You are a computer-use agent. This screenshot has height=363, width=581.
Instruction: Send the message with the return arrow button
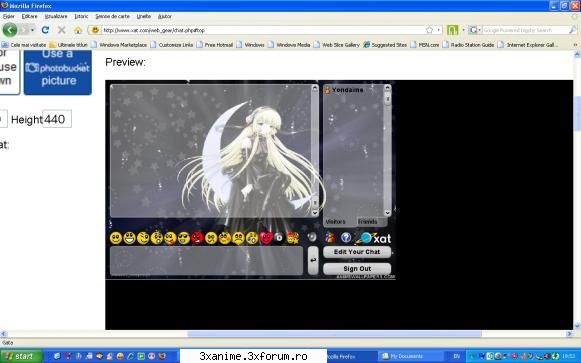pos(313,260)
